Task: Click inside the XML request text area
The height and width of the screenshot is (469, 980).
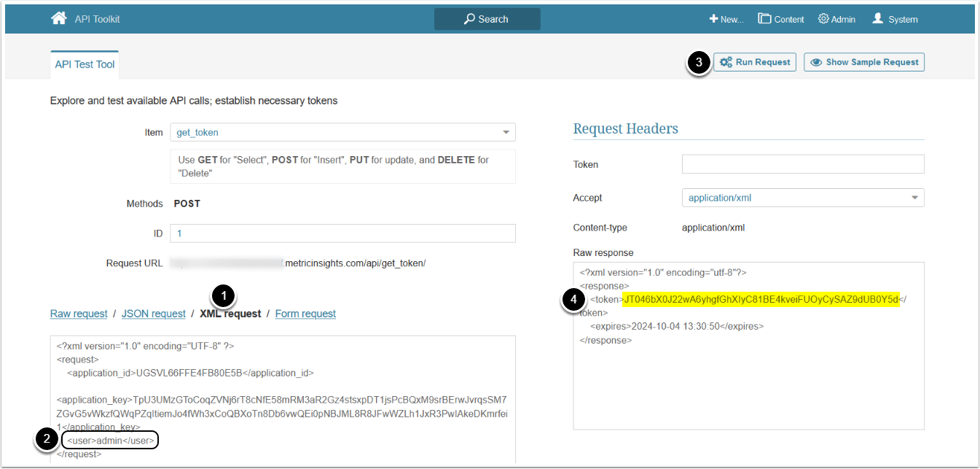Action: 283,399
